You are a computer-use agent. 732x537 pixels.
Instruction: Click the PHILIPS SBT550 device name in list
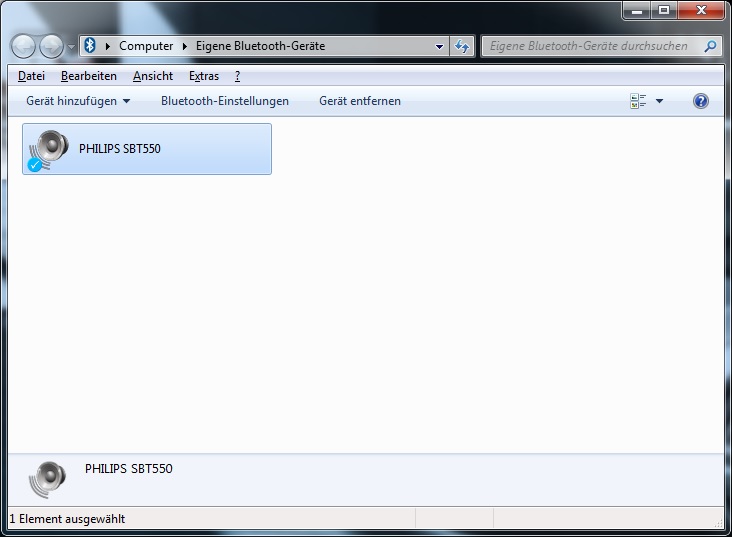(x=120, y=148)
